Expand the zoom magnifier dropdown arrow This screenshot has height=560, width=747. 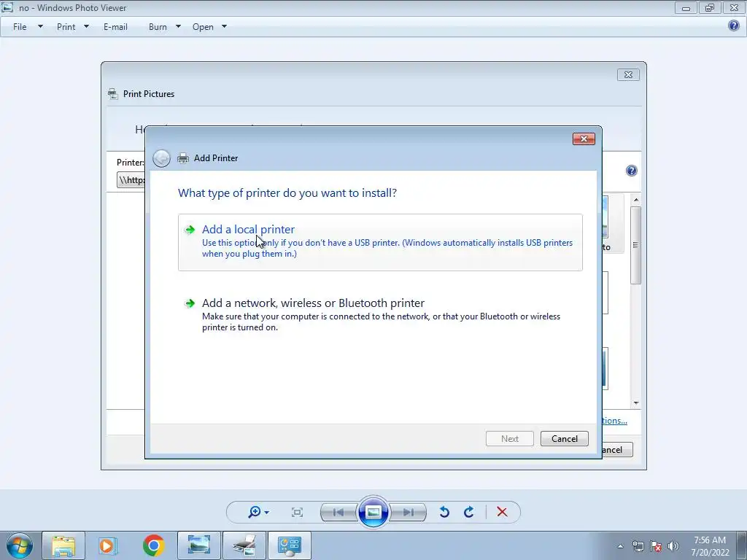coord(267,513)
